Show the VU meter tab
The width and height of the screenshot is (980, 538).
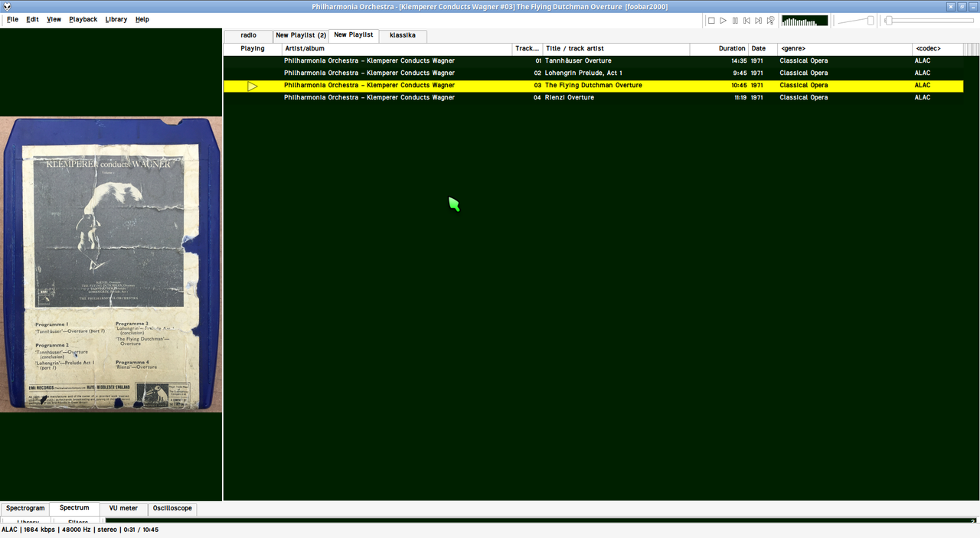(x=123, y=508)
